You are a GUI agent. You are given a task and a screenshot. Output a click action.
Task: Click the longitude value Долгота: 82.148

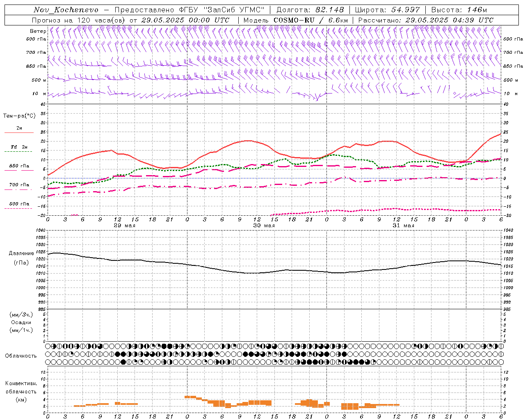coord(310,10)
